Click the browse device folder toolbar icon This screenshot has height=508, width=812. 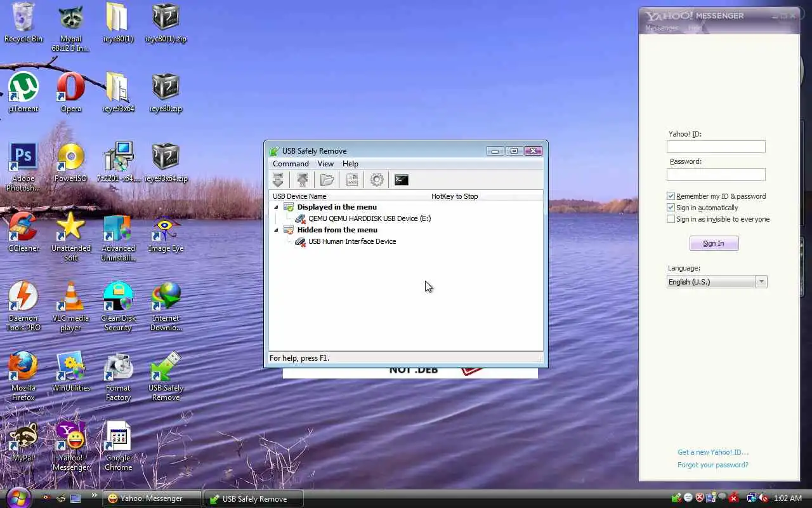point(327,180)
